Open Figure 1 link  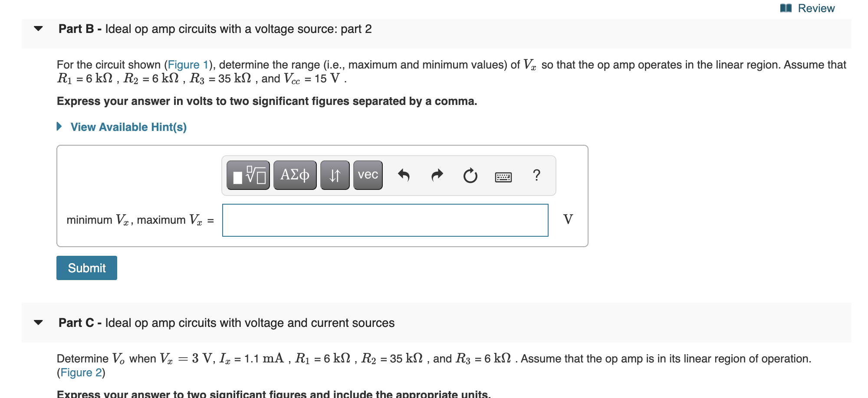coord(188,65)
